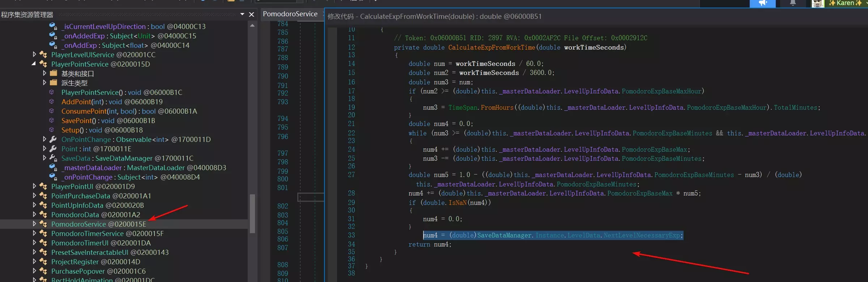Click the method cube icon beside AddPoint
The width and height of the screenshot is (868, 282).
pyautogui.click(x=52, y=102)
